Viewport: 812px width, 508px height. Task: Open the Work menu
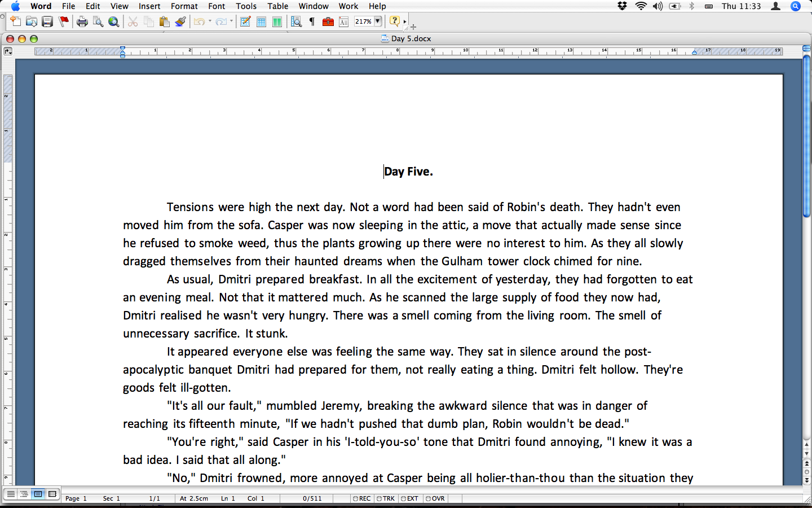(x=348, y=6)
